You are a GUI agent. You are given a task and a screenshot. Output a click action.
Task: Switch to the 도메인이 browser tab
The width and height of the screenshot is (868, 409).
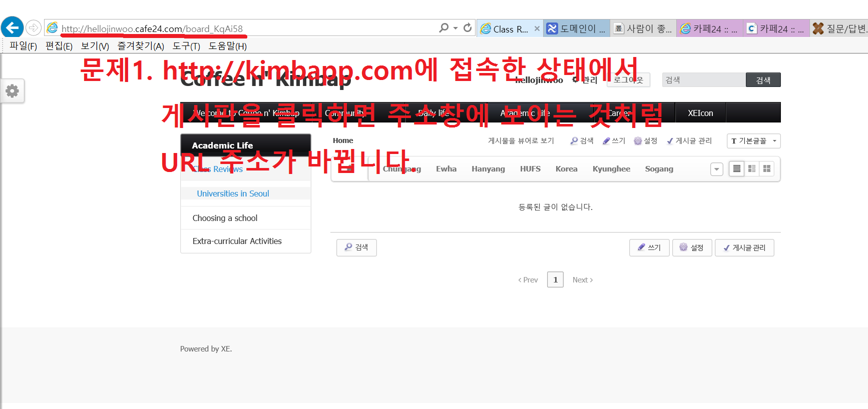[577, 28]
